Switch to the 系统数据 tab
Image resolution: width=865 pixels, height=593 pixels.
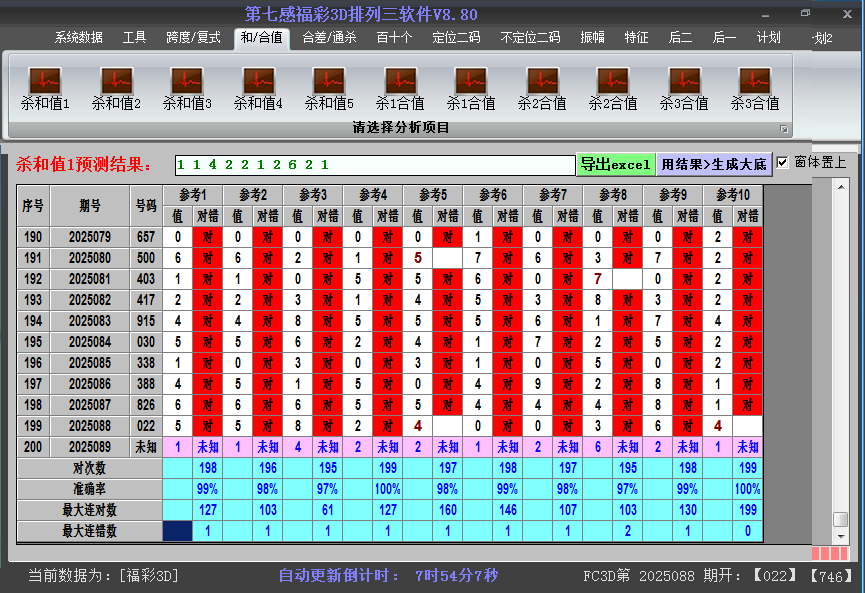coord(78,38)
